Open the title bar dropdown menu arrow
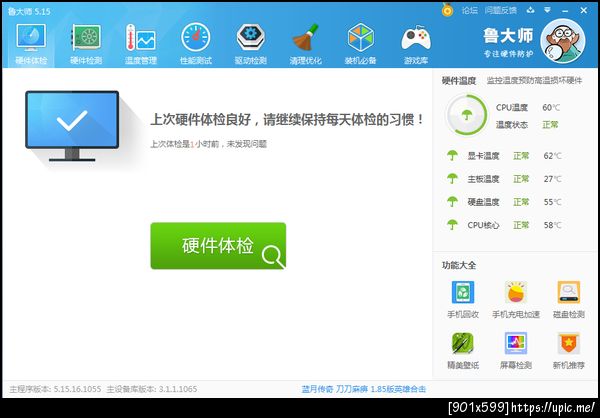Viewport: 600px width, 418px height. (x=548, y=10)
